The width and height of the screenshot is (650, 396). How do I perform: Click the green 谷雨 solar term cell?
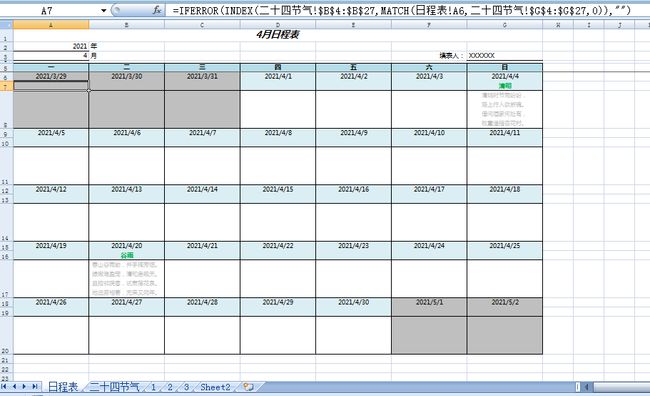tap(126, 255)
